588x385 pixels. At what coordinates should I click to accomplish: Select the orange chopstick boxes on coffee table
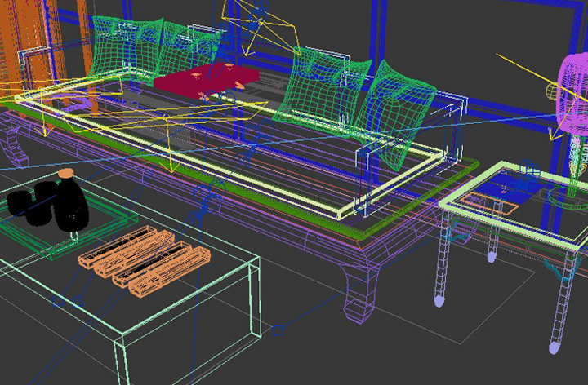(145, 261)
